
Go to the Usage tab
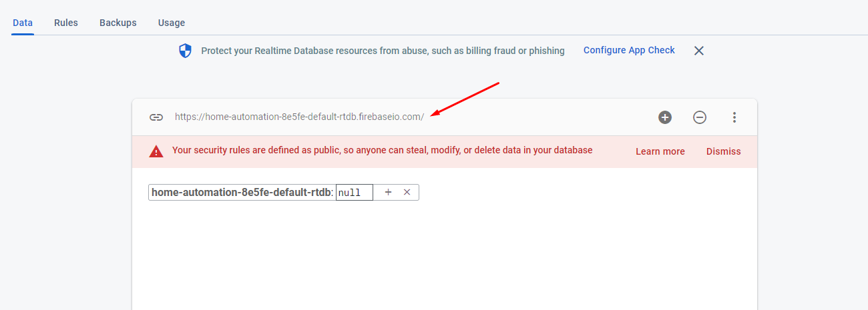click(172, 23)
